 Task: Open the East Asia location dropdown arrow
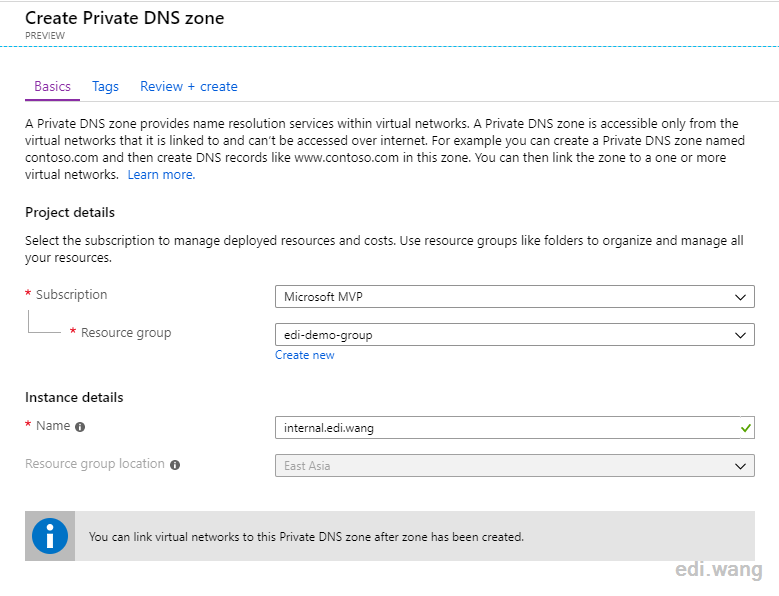(x=740, y=466)
